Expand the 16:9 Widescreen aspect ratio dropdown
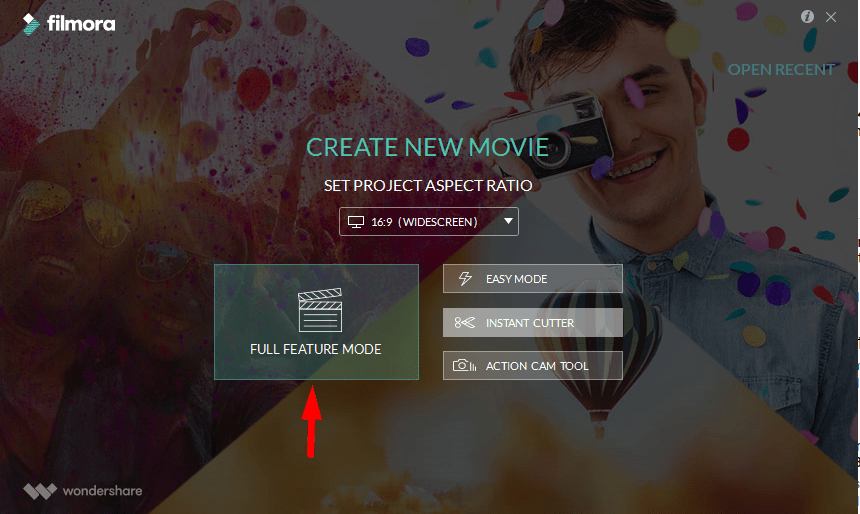Image resolution: width=860 pixels, height=514 pixels. point(428,222)
